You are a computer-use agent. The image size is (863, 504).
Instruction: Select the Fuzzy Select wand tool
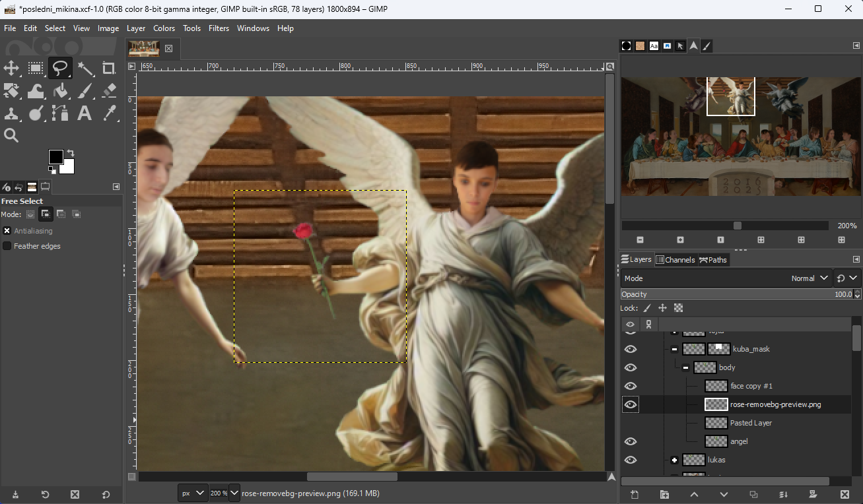point(85,68)
